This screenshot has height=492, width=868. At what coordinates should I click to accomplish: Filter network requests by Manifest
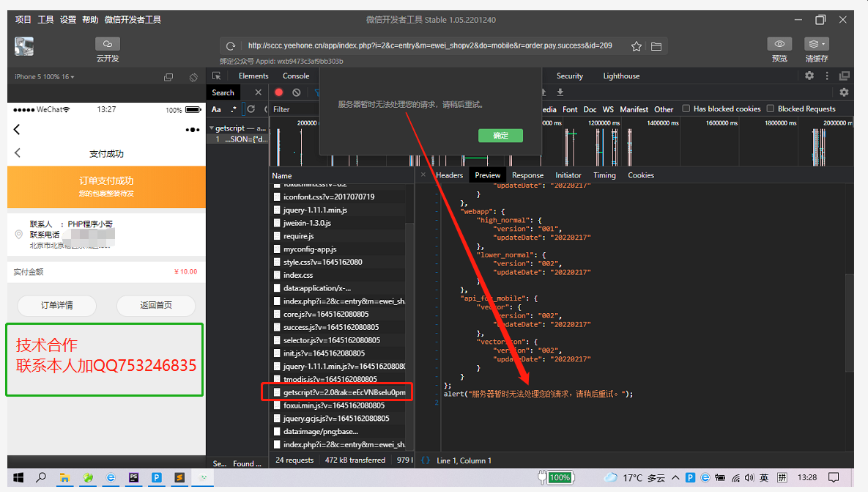[x=634, y=109]
